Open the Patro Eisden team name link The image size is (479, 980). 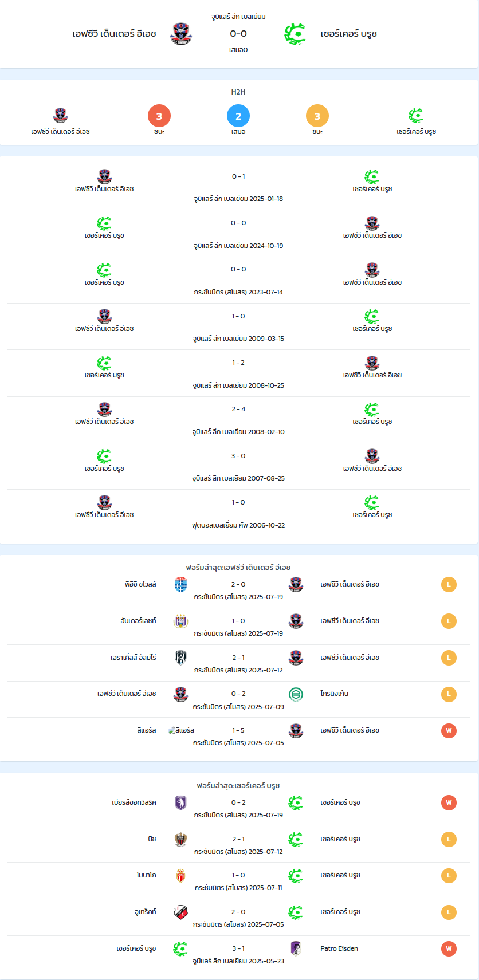coord(339,948)
